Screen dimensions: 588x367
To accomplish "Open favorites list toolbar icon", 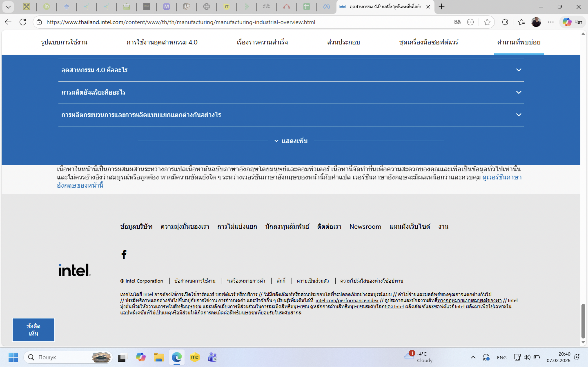I will [521, 22].
